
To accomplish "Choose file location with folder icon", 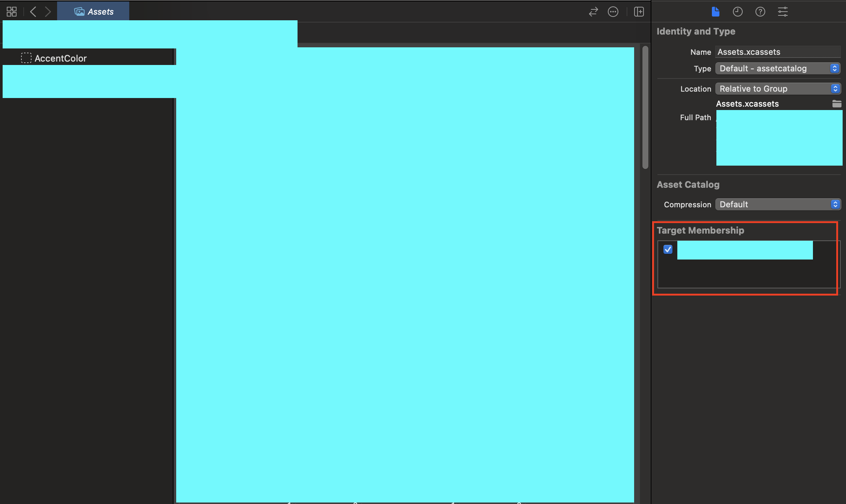I will (837, 104).
